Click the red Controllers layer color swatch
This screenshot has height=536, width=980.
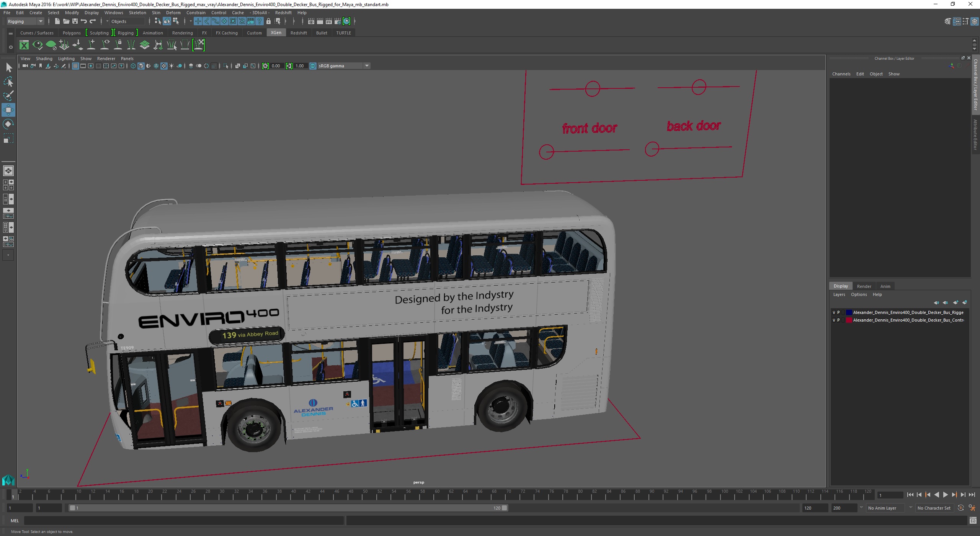click(849, 320)
